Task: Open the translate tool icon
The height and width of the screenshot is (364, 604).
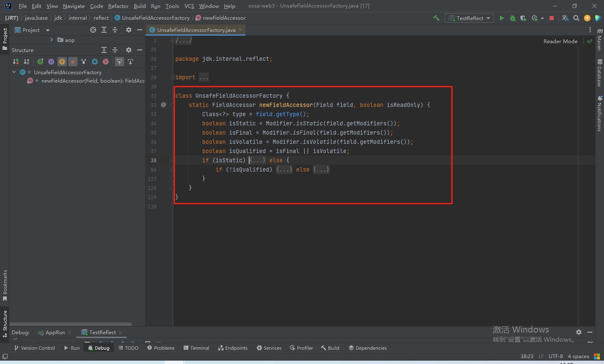Action: point(565,18)
